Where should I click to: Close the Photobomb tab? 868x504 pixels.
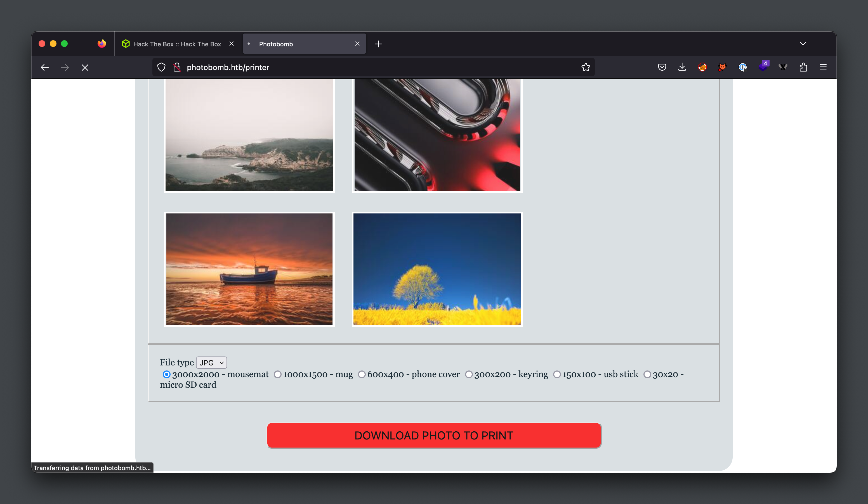coord(357,44)
